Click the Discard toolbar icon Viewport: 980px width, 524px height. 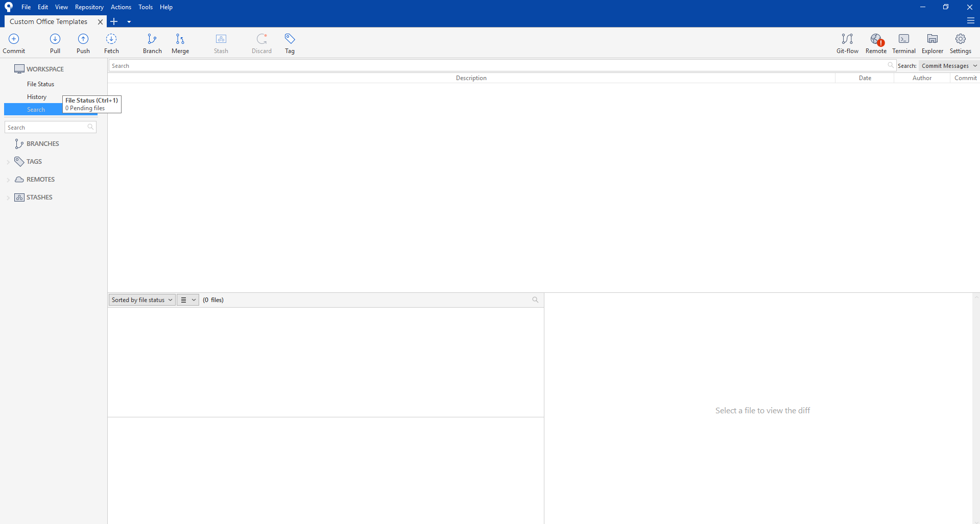[261, 43]
